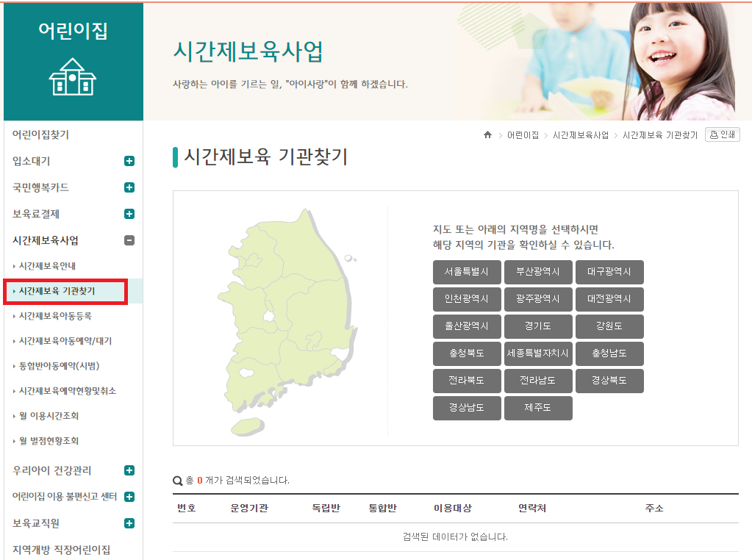Click the home icon in the breadcrumb
Image resolution: width=752 pixels, height=560 pixels.
(487, 134)
